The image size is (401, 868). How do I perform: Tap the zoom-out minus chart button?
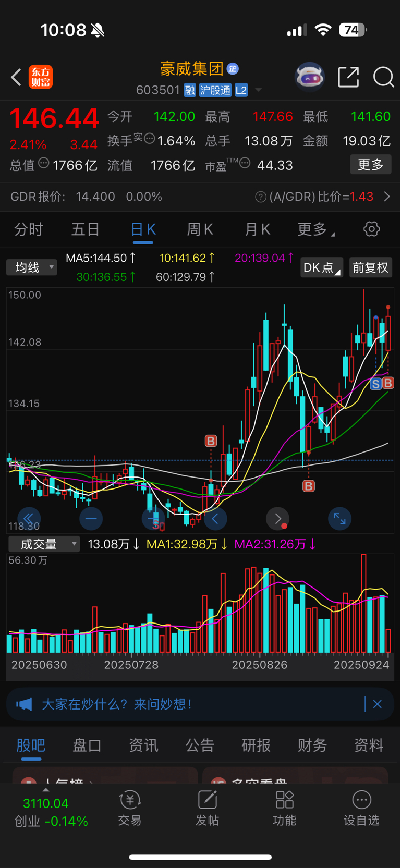[x=91, y=519]
